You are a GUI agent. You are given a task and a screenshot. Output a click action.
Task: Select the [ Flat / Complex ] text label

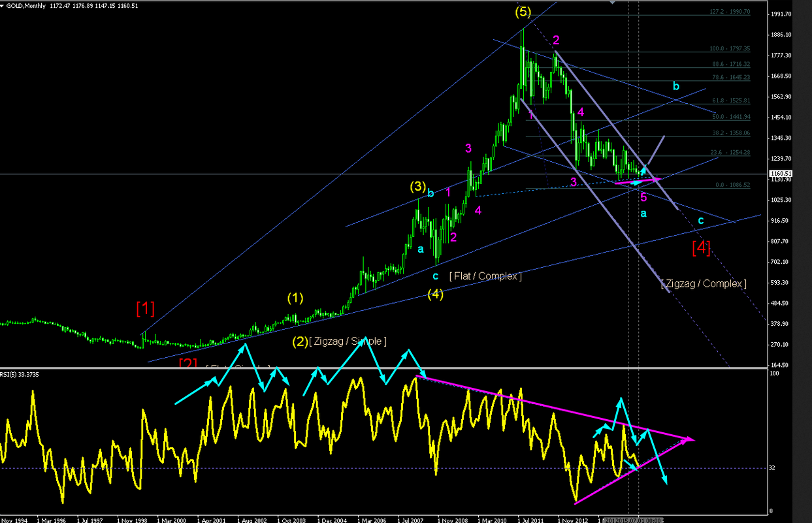[x=485, y=276]
